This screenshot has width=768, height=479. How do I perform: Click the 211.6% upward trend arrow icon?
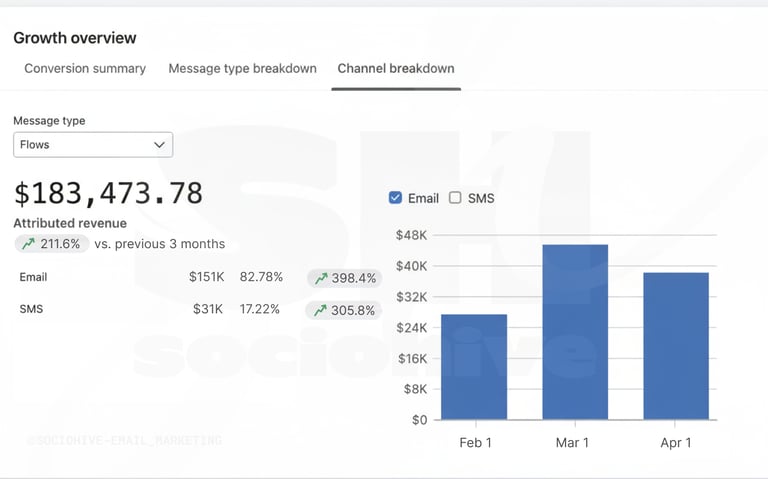29,244
